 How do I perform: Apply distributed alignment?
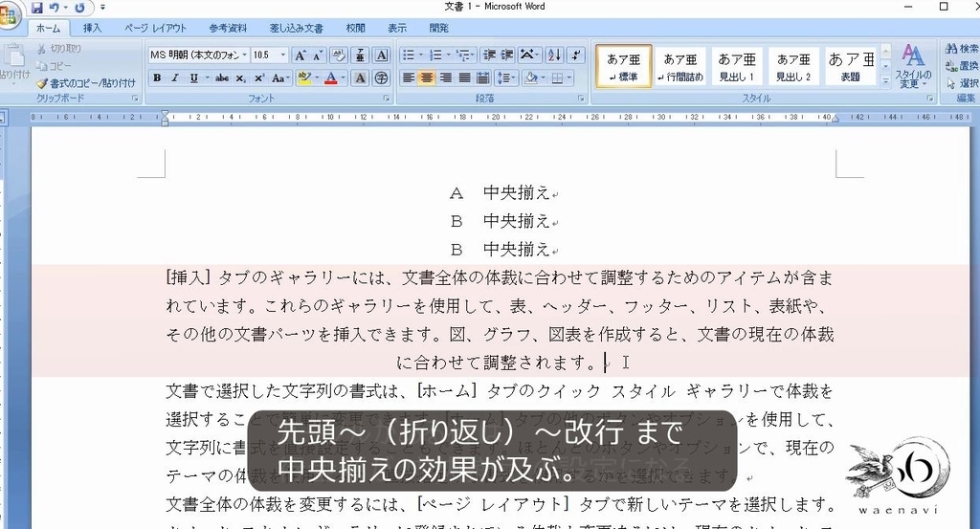[x=482, y=78]
